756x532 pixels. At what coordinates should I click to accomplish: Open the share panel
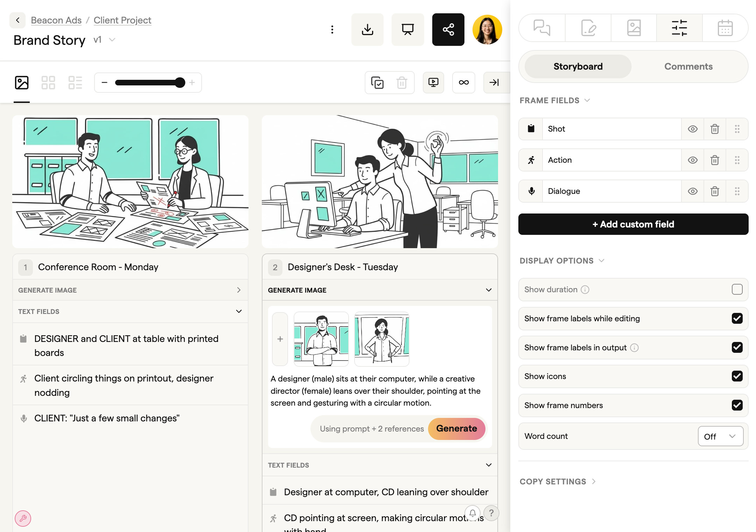448,29
